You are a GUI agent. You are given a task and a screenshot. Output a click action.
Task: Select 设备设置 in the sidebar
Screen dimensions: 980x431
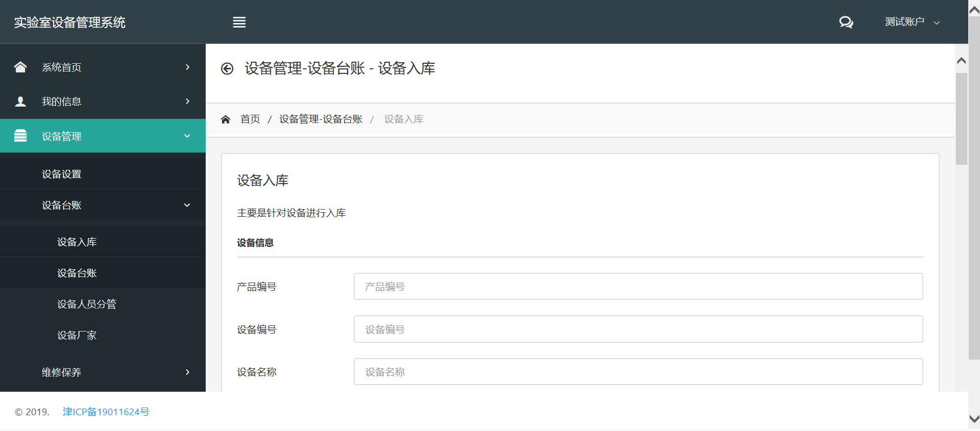tap(62, 174)
